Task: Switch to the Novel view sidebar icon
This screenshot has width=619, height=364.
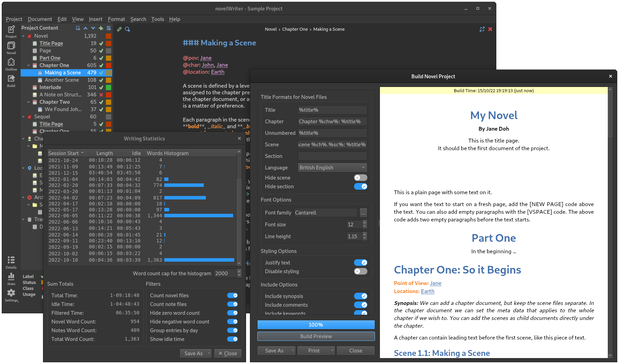Action: 11,48
